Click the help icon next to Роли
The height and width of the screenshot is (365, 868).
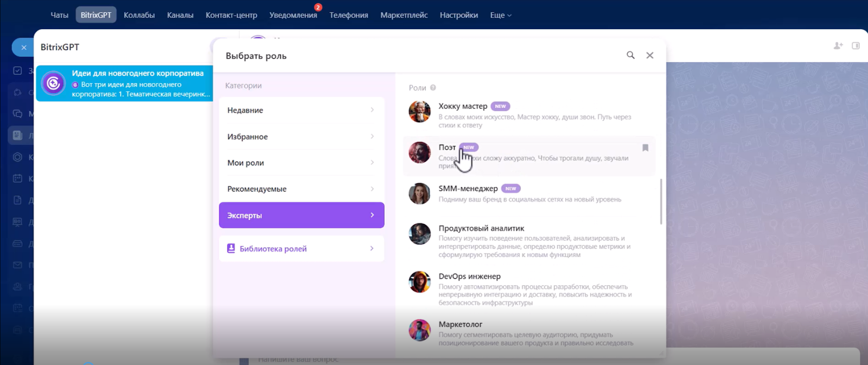click(x=433, y=88)
